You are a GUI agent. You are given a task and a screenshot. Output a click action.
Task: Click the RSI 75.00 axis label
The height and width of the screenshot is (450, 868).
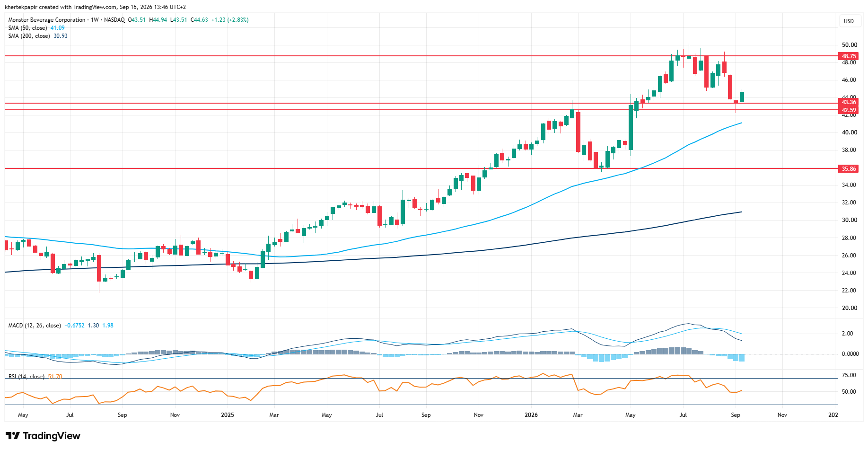(x=849, y=375)
